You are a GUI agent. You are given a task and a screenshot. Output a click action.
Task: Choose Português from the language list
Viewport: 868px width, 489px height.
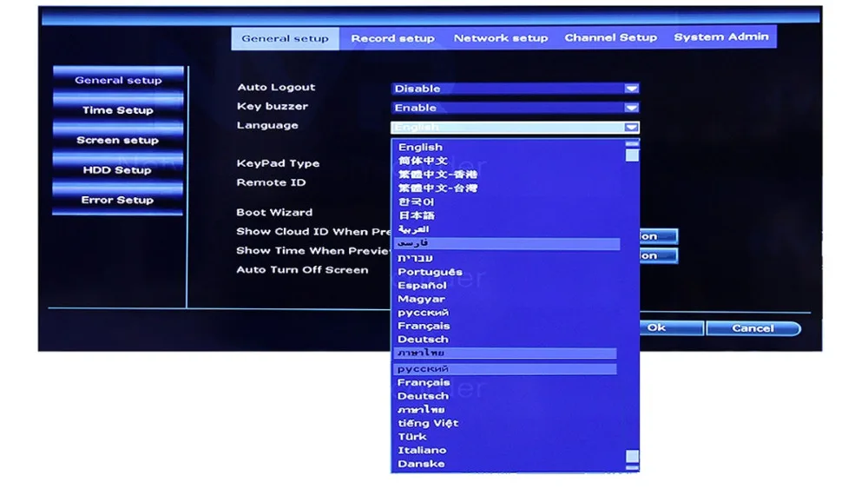click(x=430, y=272)
